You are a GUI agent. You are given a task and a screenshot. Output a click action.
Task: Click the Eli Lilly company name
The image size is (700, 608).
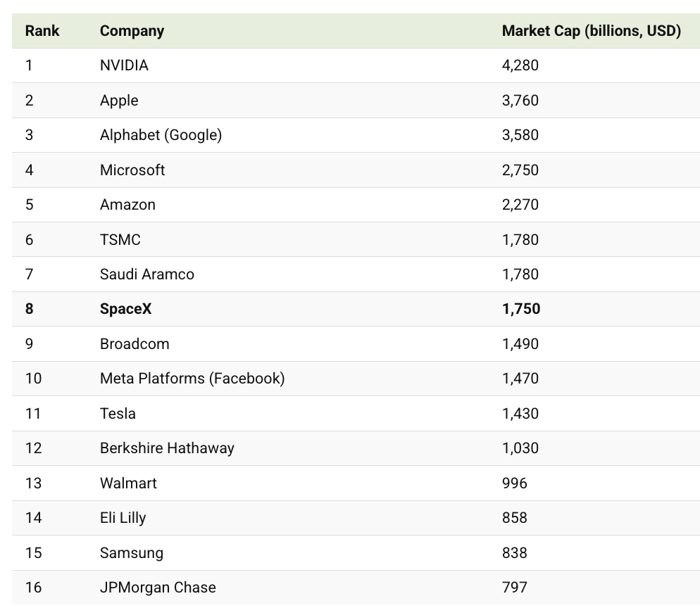tap(123, 518)
